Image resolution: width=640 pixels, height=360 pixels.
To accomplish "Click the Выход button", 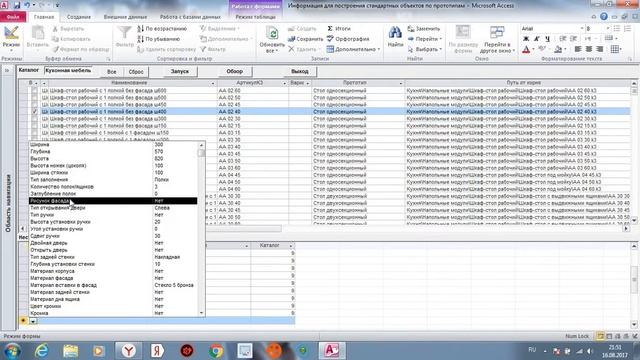I will [x=300, y=71].
